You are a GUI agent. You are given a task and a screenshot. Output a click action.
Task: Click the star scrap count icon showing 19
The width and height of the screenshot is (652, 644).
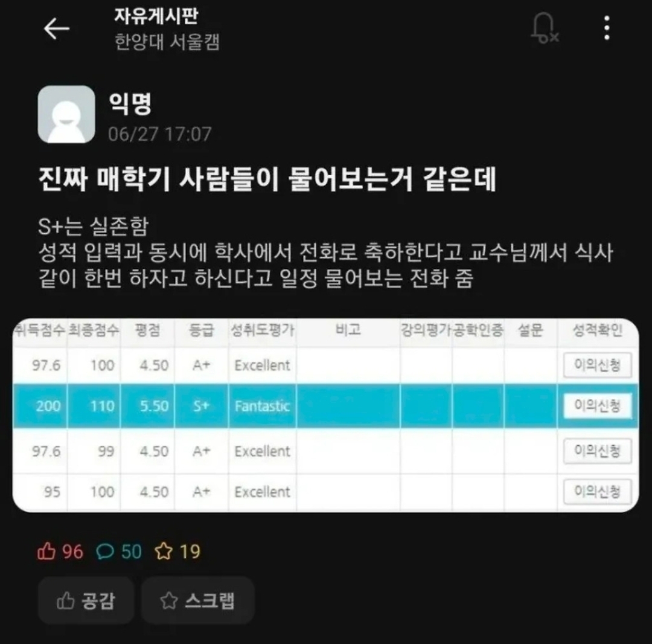click(x=164, y=551)
